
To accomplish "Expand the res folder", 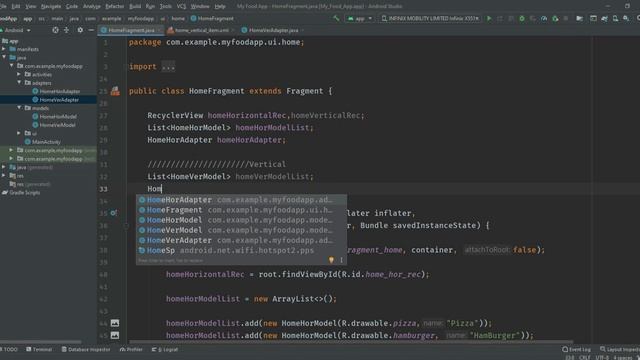I will click(x=4, y=176).
